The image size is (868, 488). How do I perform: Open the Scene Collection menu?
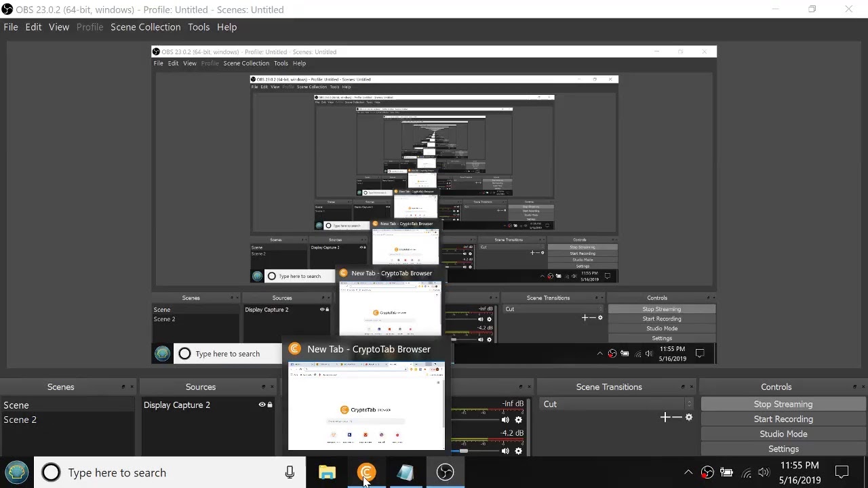(146, 27)
